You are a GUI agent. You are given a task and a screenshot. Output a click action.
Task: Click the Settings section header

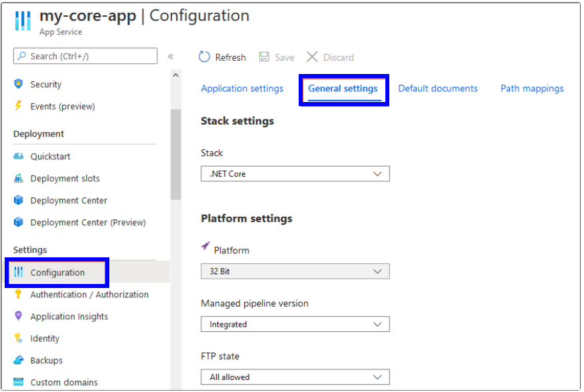click(30, 249)
